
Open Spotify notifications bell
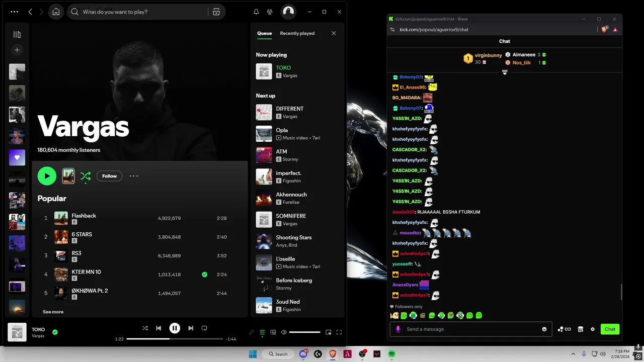pos(256,12)
